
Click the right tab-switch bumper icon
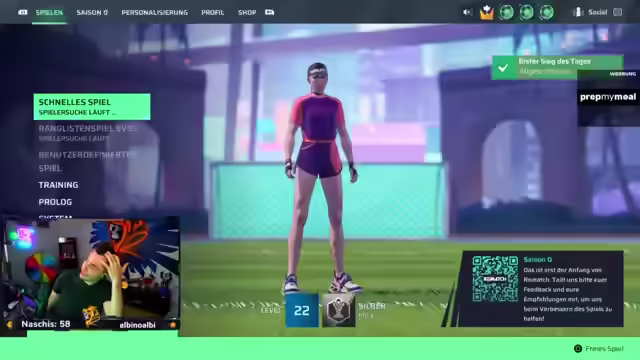[x=269, y=12]
